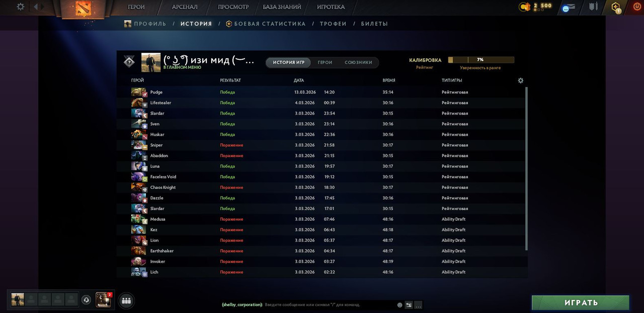Open the friends list round button

click(x=126, y=300)
